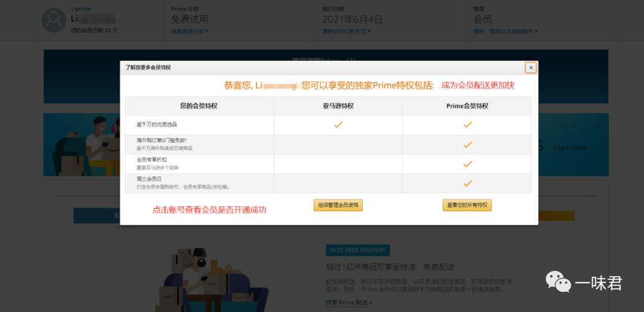Click the account avatar icon
This screenshot has width=644, height=312.
click(54, 20)
